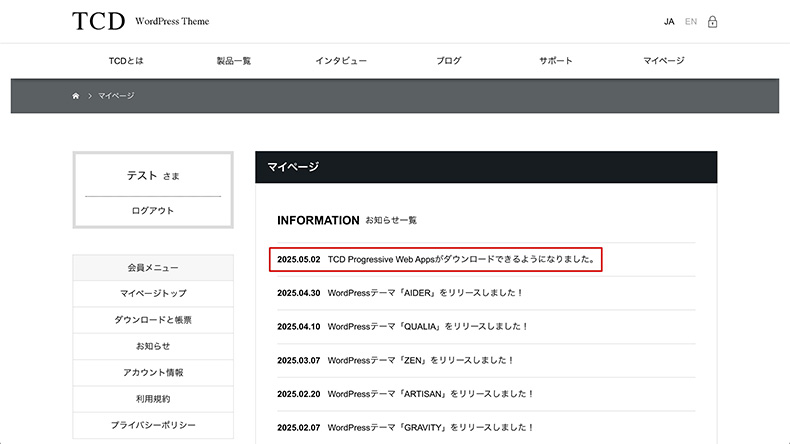
Task: Select アカウント情報 in the member menu
Action: click(x=153, y=372)
